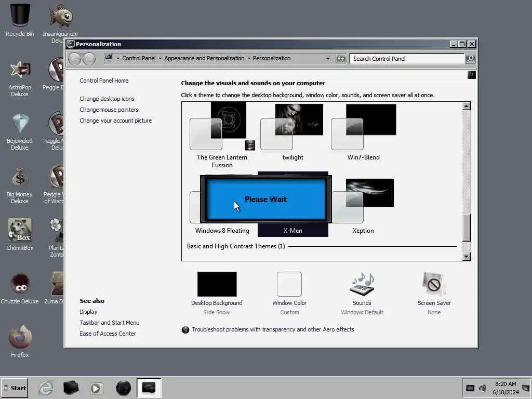532x399 pixels.
Task: Click the Forward navigation arrow button
Action: coord(89,59)
